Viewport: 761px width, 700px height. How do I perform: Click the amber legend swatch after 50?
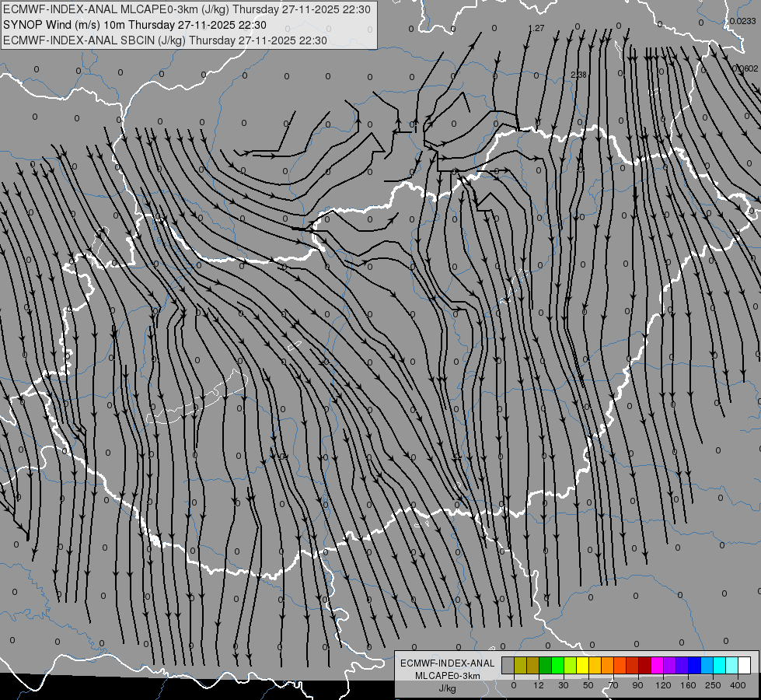tap(595, 665)
